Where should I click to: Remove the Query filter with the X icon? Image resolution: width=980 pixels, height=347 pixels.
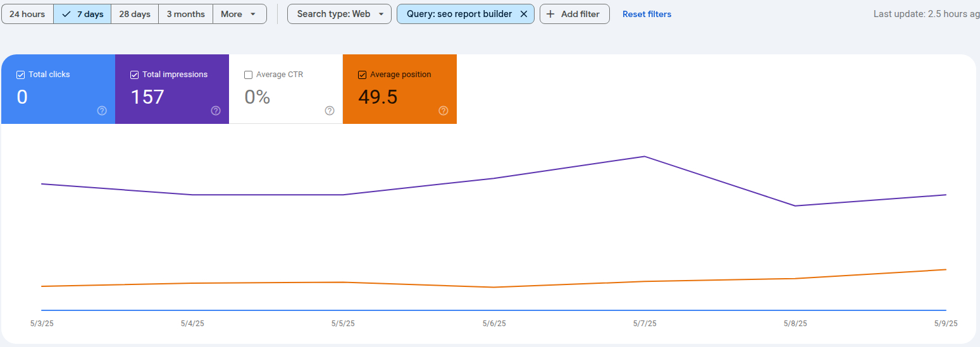(523, 14)
